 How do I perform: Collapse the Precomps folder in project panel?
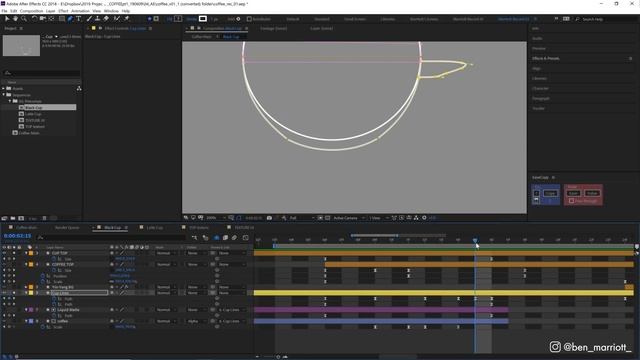click(x=10, y=101)
